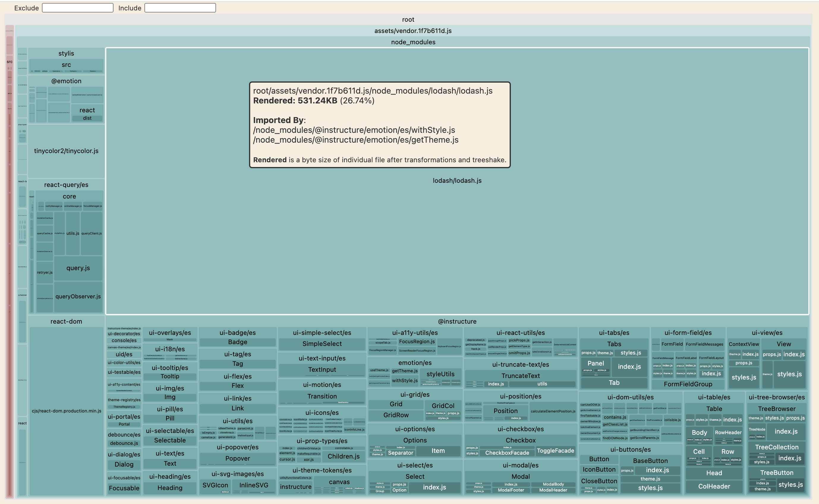
Task: Select the SVGIcon block in ui-svg-images/es
Action: pos(216,485)
